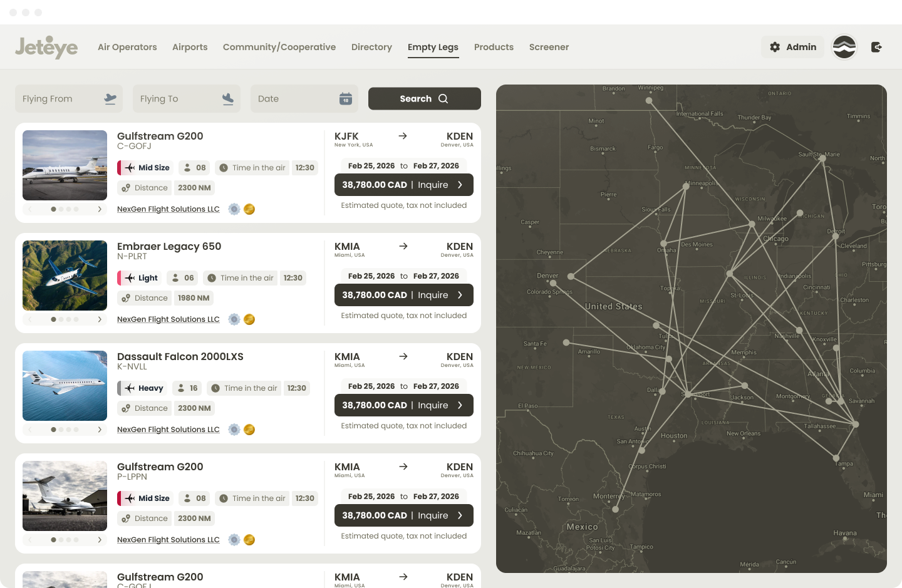
Task: Click the silver badge on C-GOFJ card
Action: click(234, 209)
